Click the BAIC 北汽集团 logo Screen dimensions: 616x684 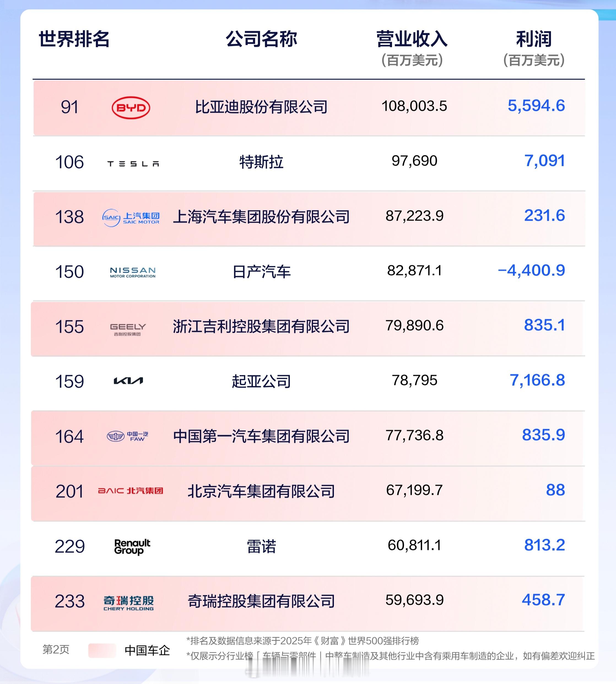click(x=131, y=490)
